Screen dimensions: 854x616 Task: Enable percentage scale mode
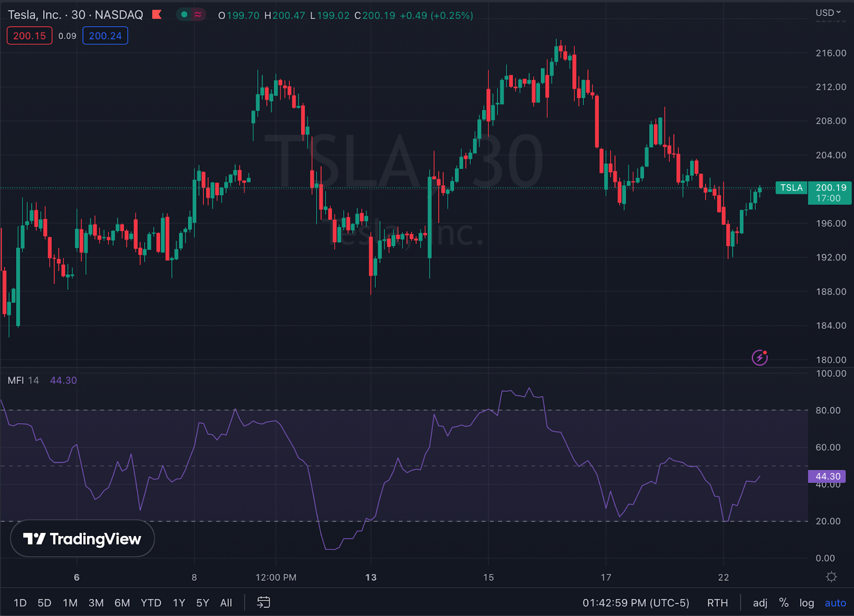[783, 602]
